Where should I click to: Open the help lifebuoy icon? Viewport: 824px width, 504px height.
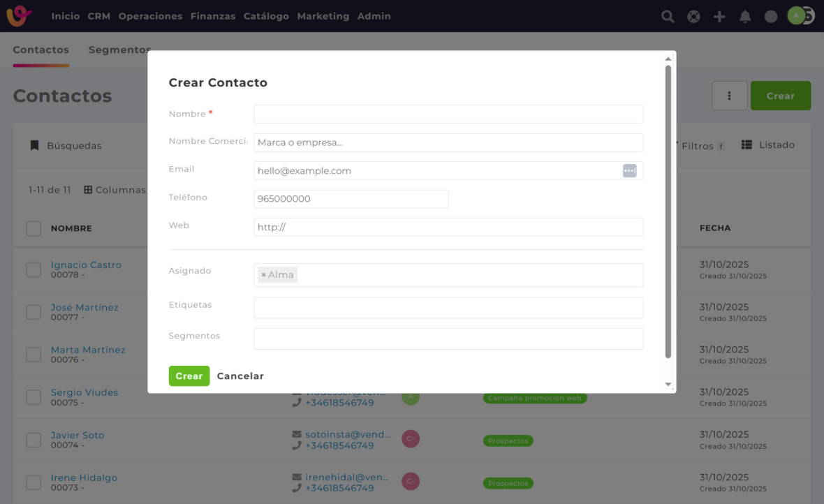(693, 16)
